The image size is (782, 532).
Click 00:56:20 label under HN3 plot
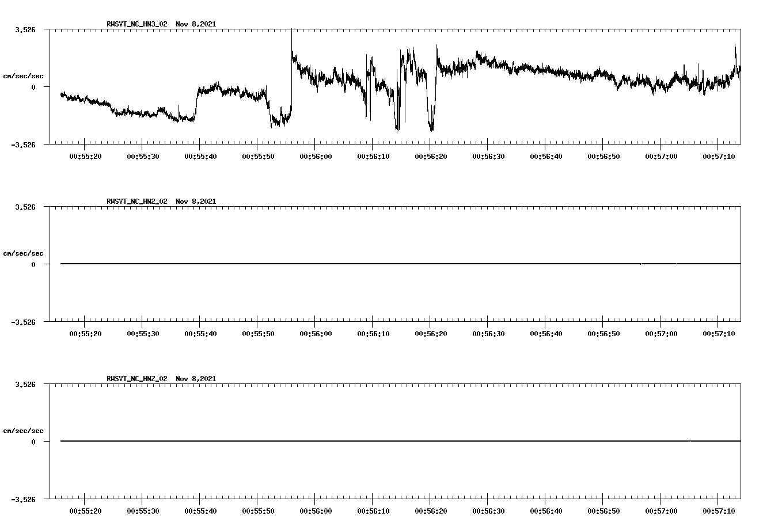tap(431, 157)
